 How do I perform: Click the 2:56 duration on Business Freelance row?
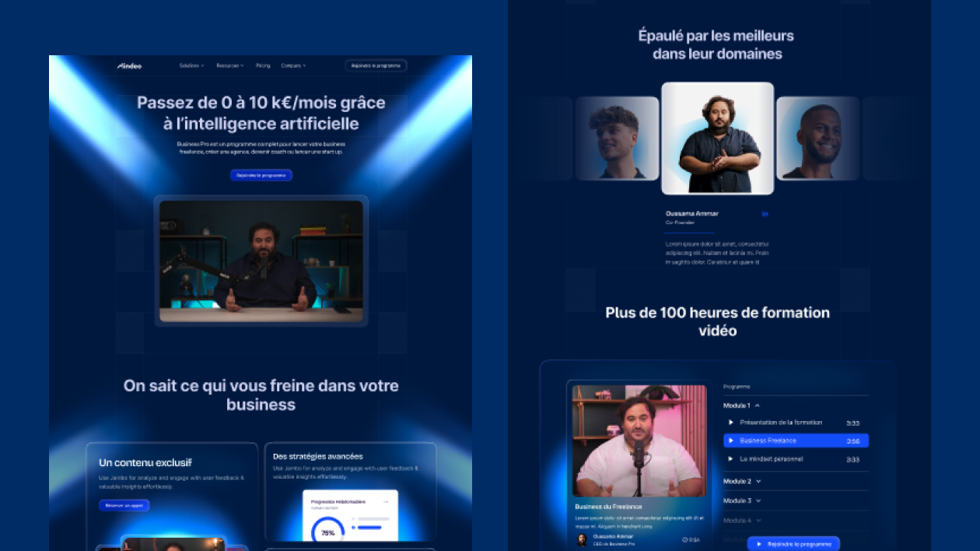853,441
